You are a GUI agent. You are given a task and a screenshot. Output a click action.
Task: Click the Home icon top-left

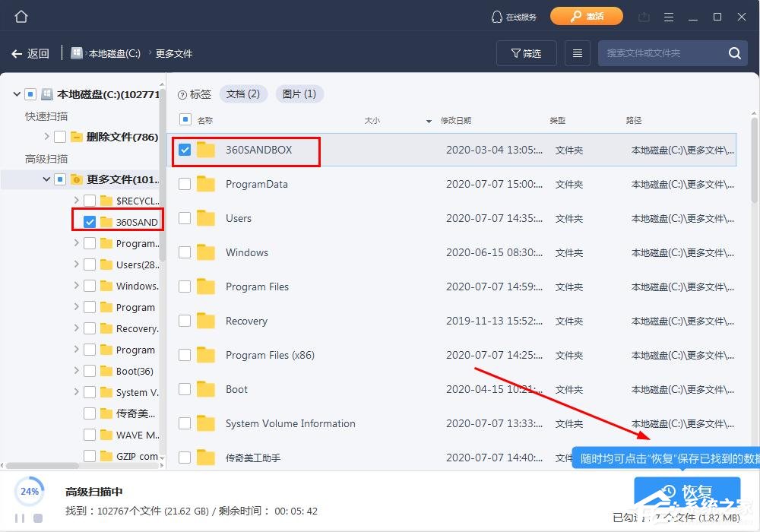(20, 15)
